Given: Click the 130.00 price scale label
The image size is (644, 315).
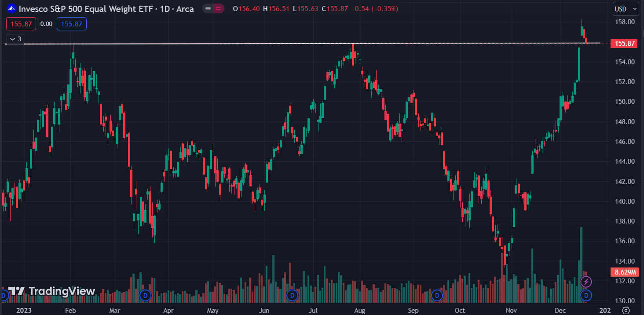Looking at the screenshot, I should [625, 301].
